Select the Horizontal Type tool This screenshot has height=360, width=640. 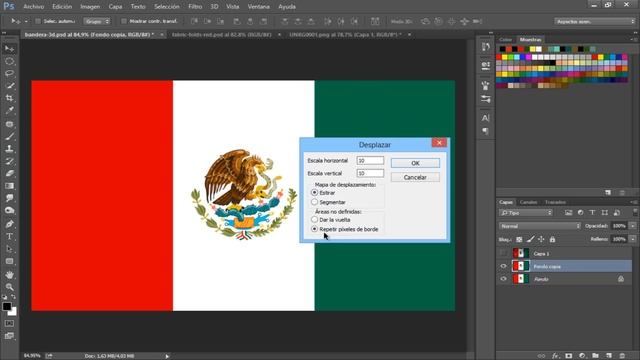[x=9, y=236]
